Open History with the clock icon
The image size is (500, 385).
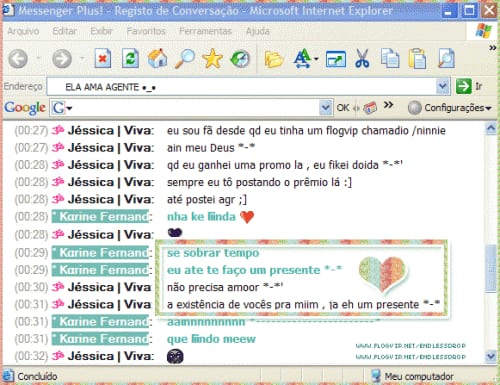point(240,59)
